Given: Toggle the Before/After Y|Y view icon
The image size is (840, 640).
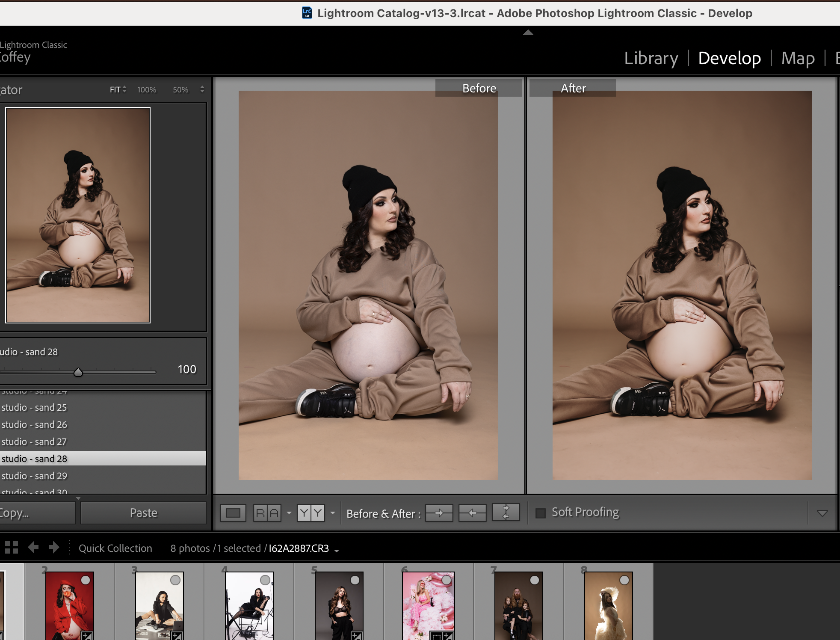Looking at the screenshot, I should pos(311,513).
